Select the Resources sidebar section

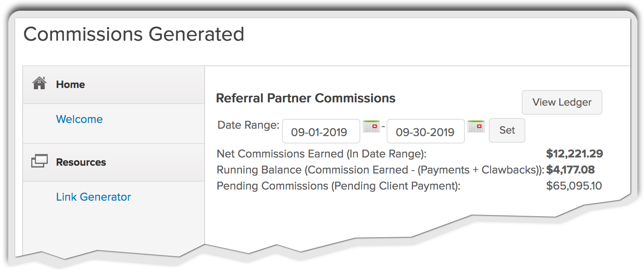point(81,162)
